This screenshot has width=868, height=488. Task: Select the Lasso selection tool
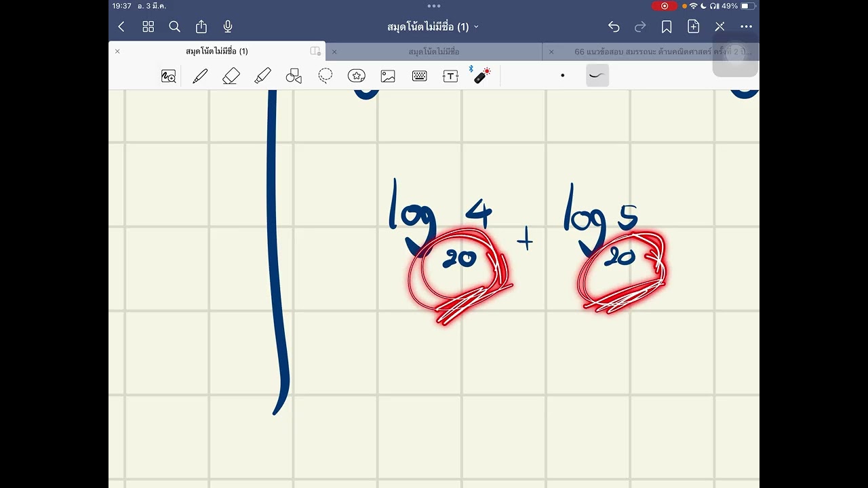325,76
